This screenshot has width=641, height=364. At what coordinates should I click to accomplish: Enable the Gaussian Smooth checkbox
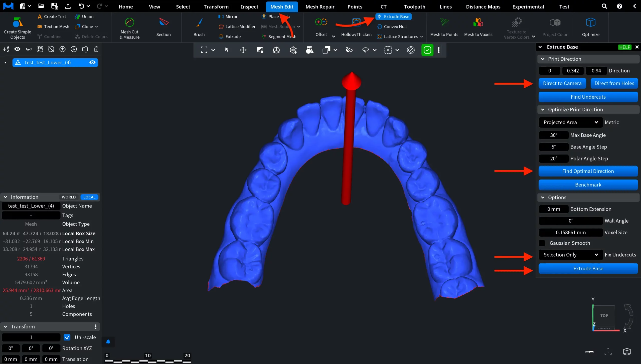point(542,243)
